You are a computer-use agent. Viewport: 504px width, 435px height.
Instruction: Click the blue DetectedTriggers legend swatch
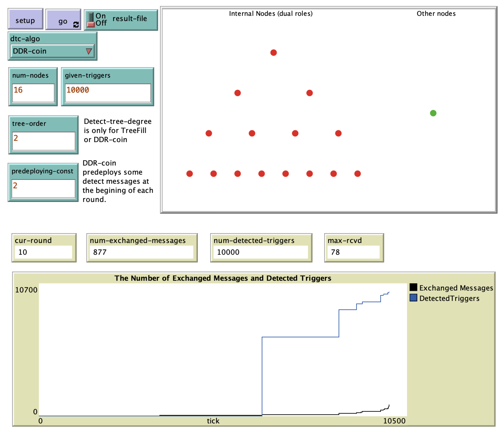click(413, 298)
